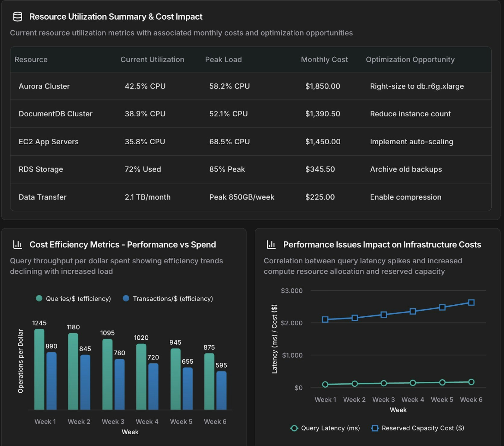Viewport: 504px width, 446px height.
Task: Select the Resource column header
Action: 31,59
